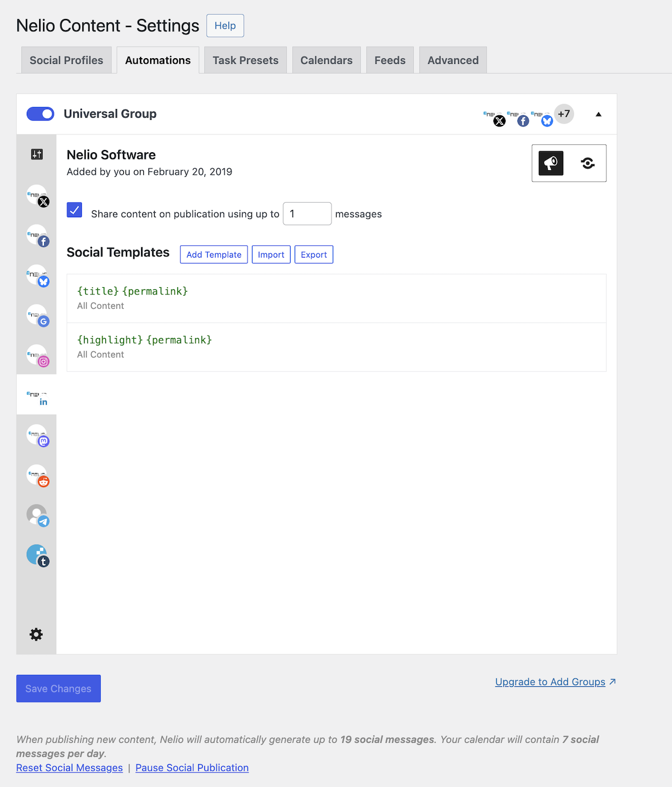672x787 pixels.
Task: Select the Google profile in sidebar
Action: [38, 316]
